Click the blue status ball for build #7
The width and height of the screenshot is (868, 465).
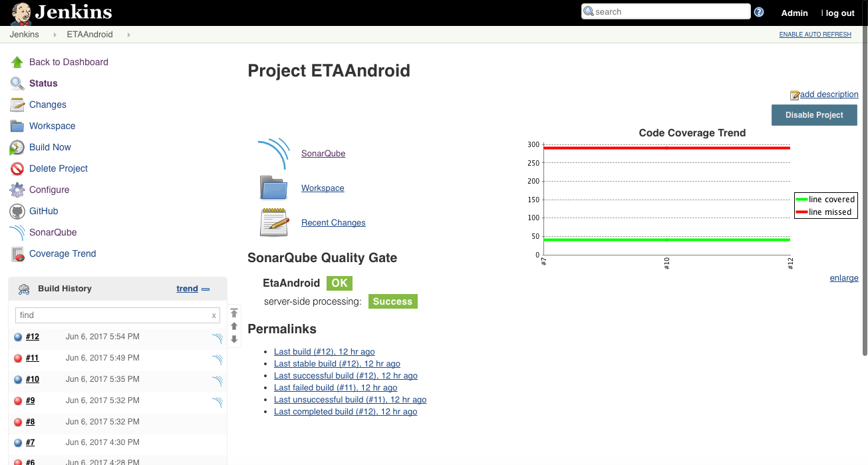click(18, 442)
